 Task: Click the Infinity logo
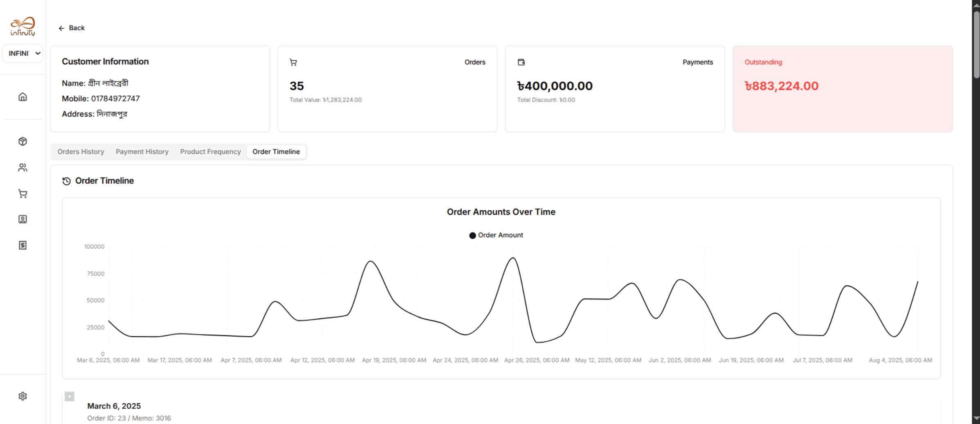point(22,27)
